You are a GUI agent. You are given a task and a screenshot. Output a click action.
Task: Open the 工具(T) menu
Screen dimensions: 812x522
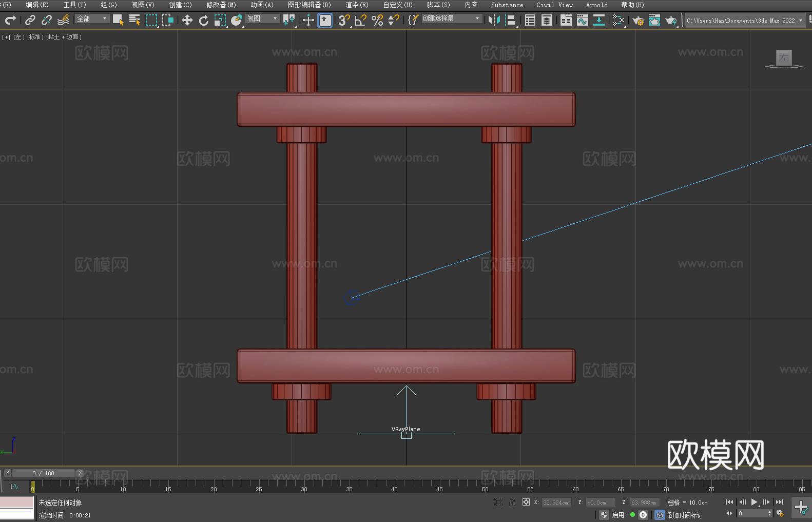74,5
